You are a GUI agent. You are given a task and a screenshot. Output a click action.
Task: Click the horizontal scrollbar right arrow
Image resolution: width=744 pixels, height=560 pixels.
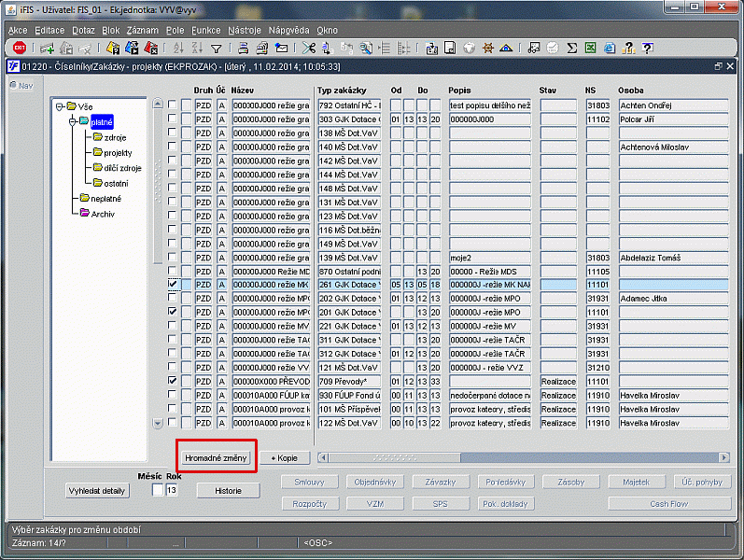point(724,457)
